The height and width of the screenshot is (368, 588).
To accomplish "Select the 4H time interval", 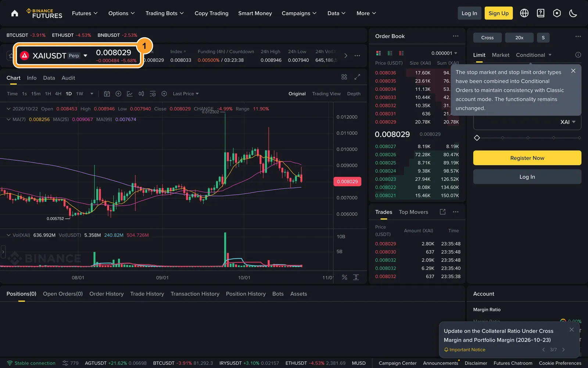I will point(58,94).
